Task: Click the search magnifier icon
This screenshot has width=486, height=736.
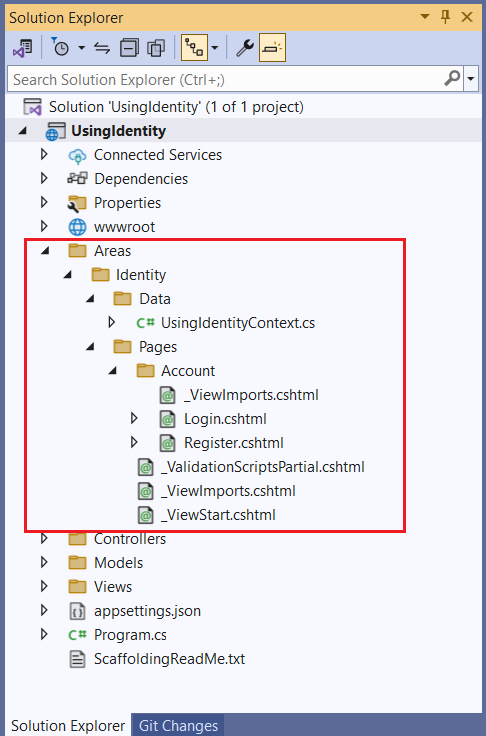Action: pos(452,78)
